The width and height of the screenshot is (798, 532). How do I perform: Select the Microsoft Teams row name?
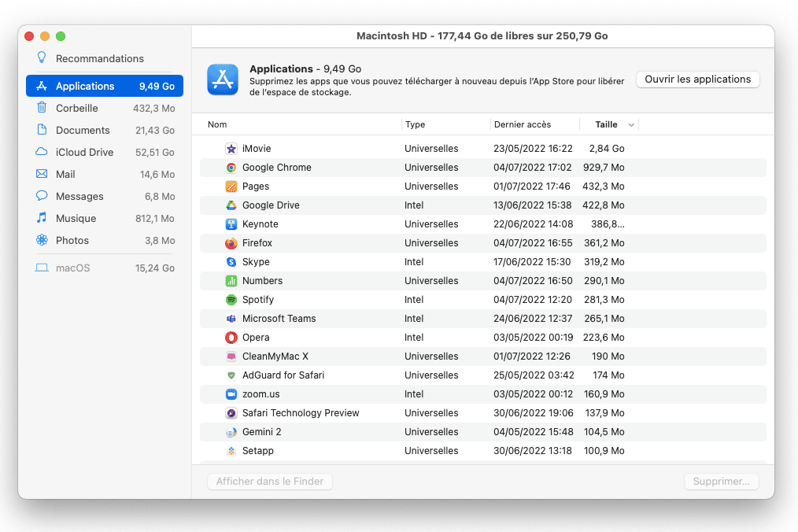pyautogui.click(x=279, y=319)
